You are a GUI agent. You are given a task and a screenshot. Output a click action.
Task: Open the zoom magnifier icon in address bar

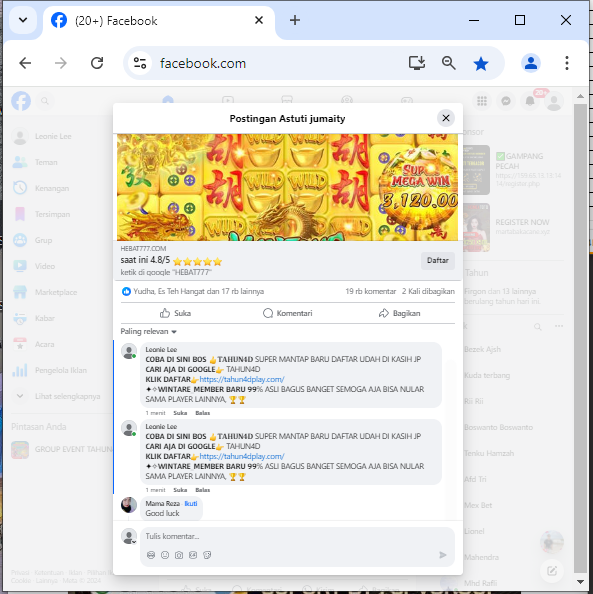click(x=449, y=63)
